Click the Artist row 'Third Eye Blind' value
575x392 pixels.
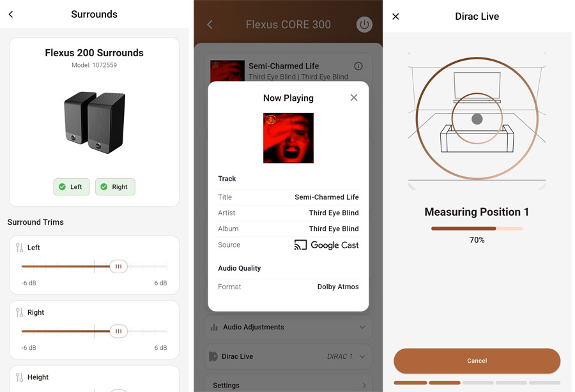333,213
